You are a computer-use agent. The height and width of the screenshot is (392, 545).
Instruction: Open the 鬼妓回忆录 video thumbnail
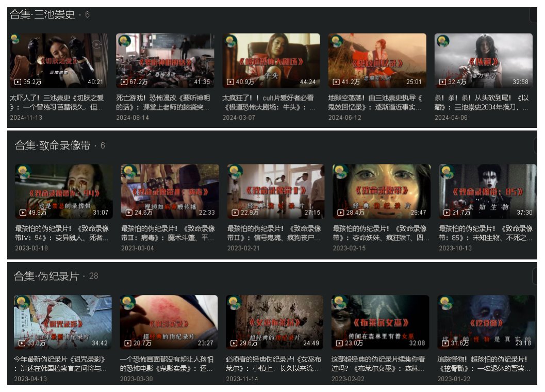tap(377, 60)
